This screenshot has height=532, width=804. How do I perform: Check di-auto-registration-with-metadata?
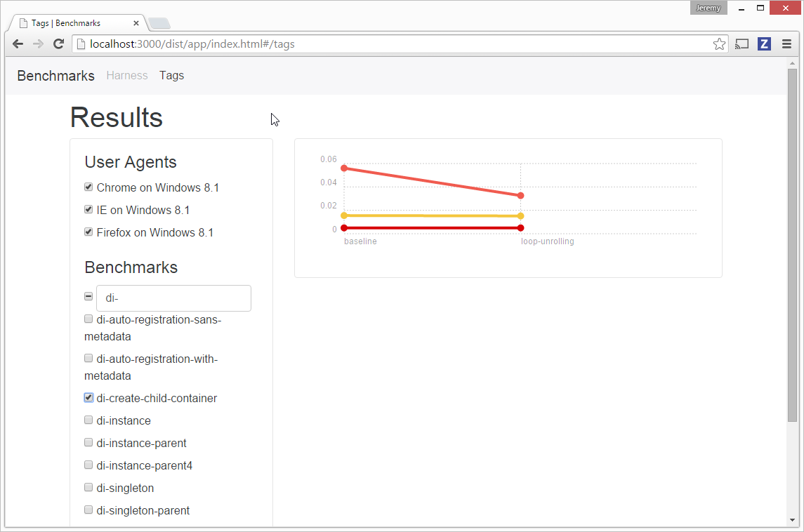pyautogui.click(x=88, y=358)
